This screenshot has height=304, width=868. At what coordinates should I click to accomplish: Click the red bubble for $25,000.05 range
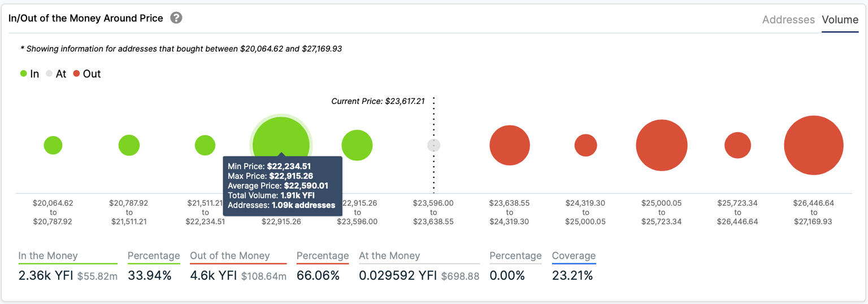(662, 145)
